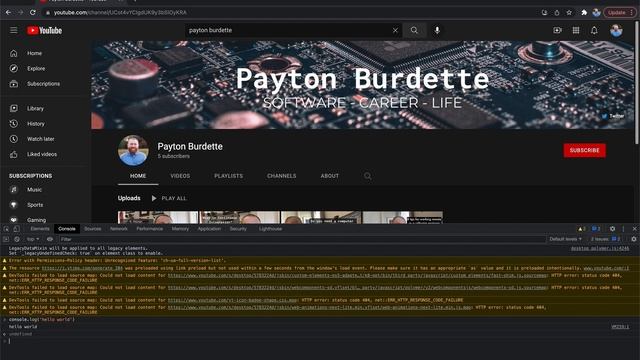Open the DevTools Performance tab

149,229
